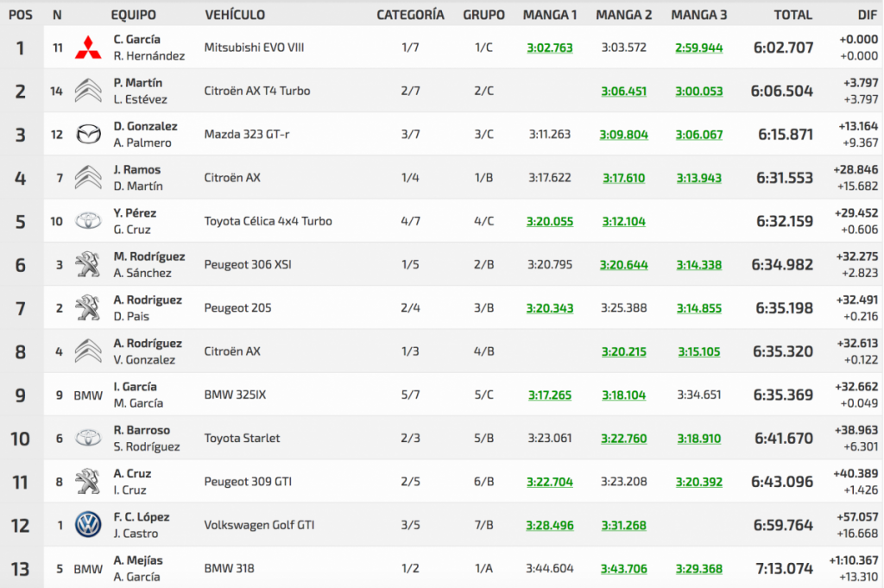Click the Toyota logo beside R. Barroso
This screenshot has width=884, height=588.
pos(87,438)
